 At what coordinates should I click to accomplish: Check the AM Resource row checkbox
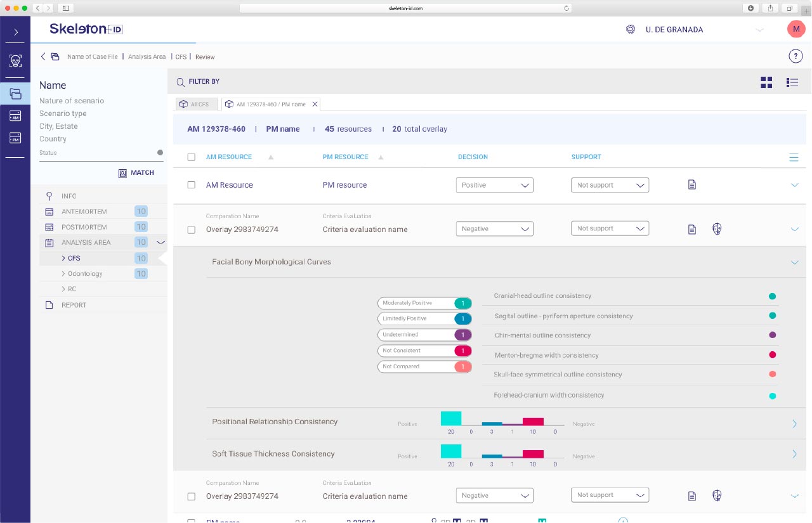192,185
